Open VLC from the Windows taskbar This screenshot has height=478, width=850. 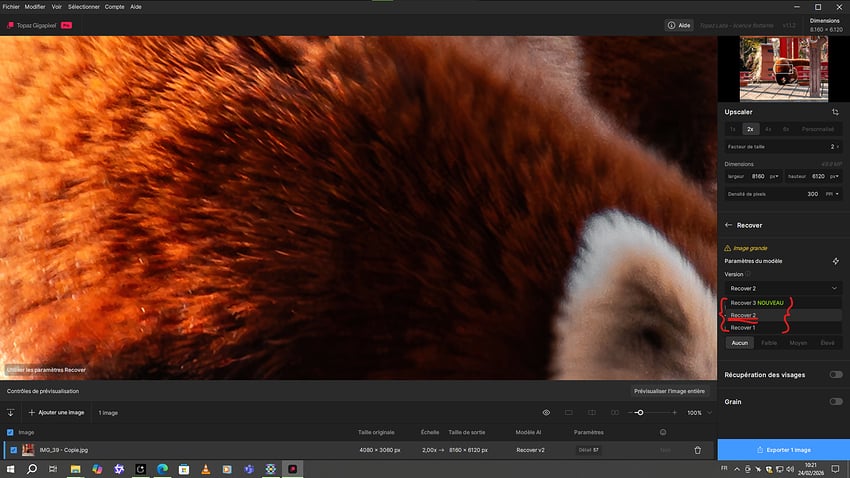207,468
